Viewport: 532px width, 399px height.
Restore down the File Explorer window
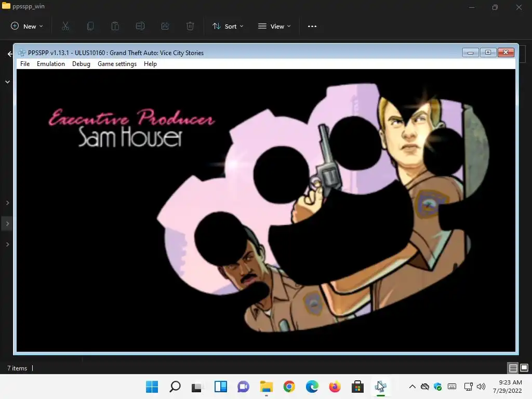tap(495, 7)
